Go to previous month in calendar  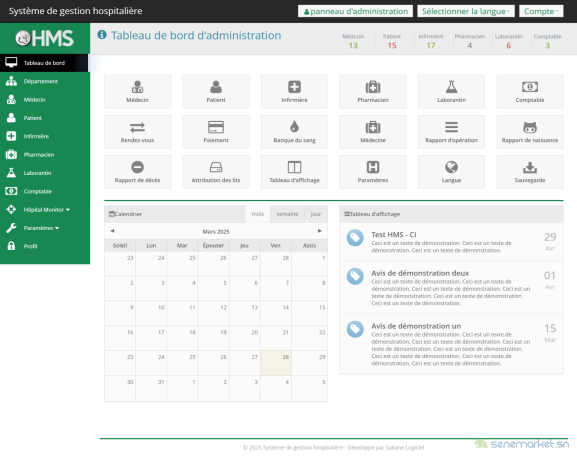click(113, 231)
